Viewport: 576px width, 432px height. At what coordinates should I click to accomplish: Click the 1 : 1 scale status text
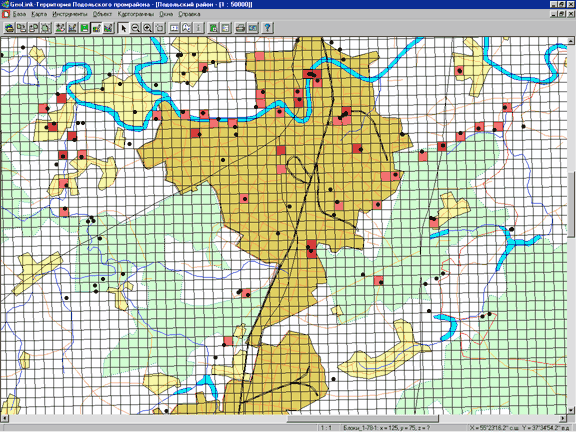(326, 428)
